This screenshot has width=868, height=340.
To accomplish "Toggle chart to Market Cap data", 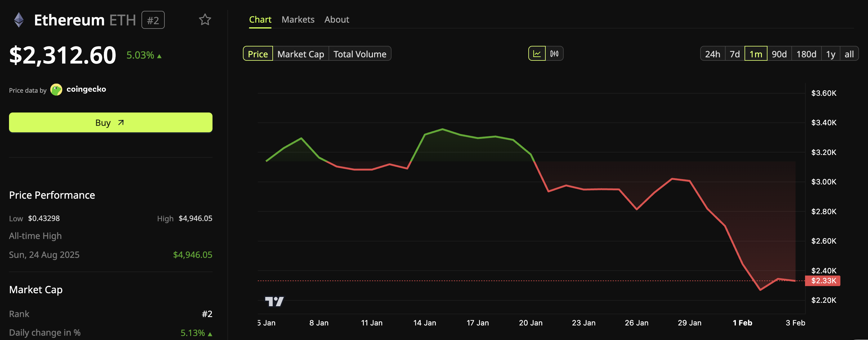I will [x=301, y=54].
